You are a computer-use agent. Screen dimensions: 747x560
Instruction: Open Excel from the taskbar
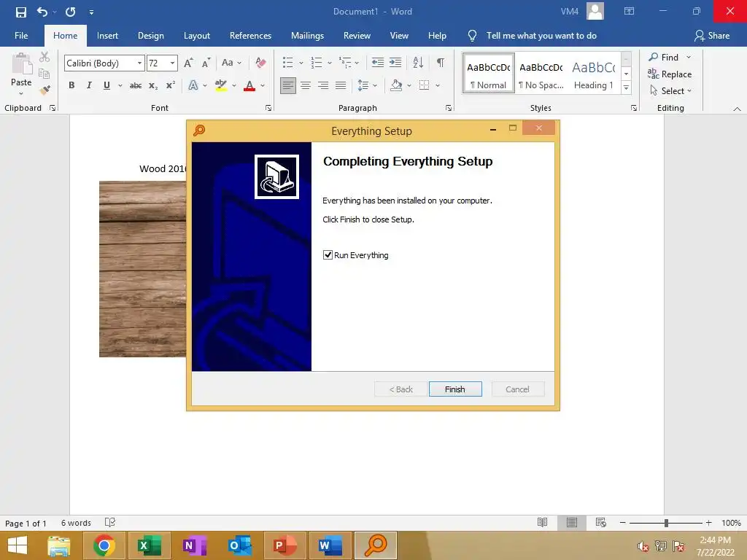(x=150, y=545)
